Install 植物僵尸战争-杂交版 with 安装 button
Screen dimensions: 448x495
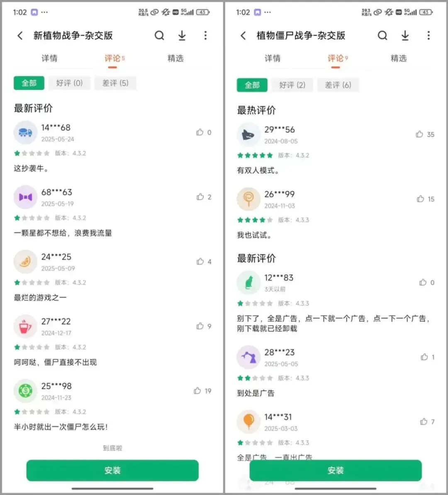coord(335,470)
